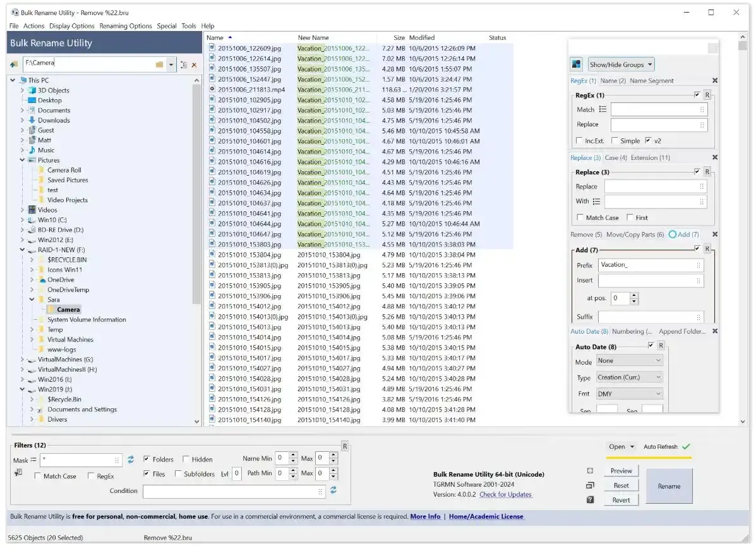The width and height of the screenshot is (756, 548).
Task: Switch to Name (2) tab
Action: pyautogui.click(x=613, y=80)
